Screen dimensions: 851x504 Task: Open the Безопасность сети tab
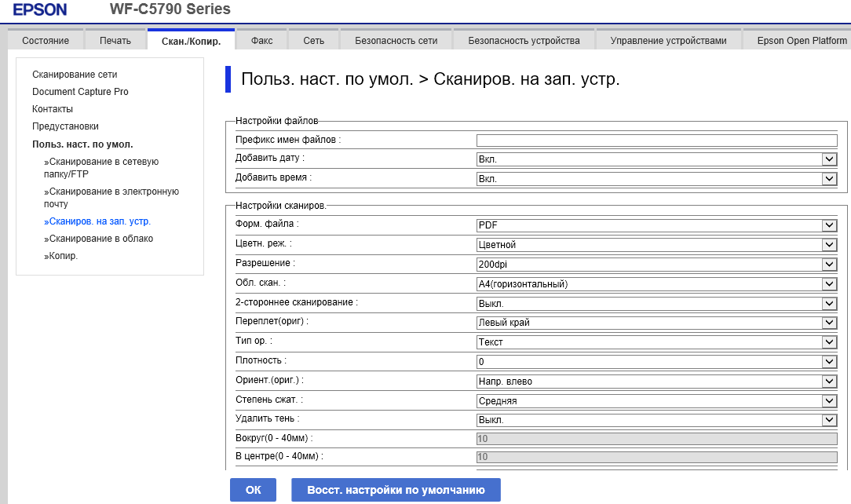coord(396,41)
